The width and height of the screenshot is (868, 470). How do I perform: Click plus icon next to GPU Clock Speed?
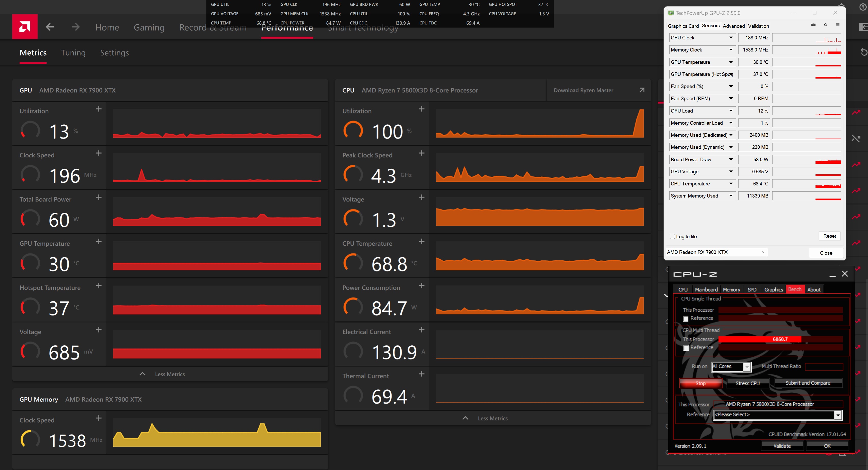point(99,153)
